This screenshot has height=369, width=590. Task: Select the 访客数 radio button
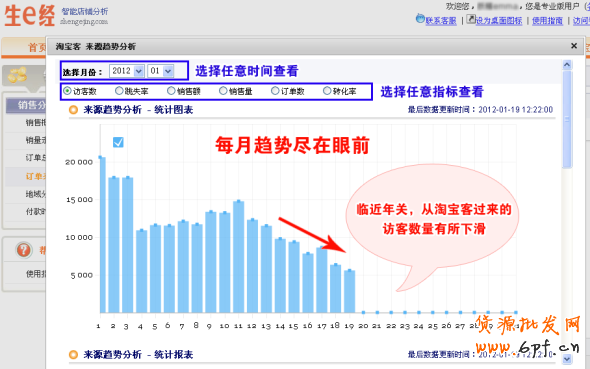67,91
